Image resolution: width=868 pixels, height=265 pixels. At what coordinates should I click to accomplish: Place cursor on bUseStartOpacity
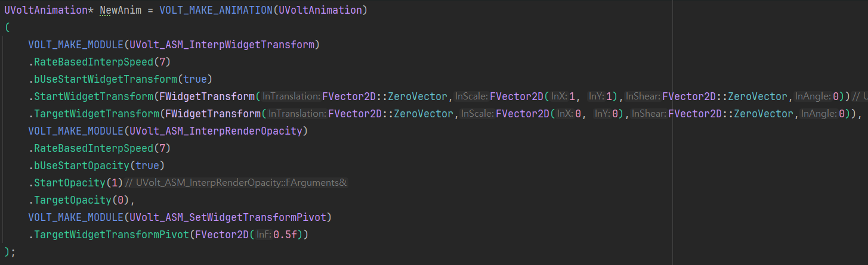tap(80, 166)
